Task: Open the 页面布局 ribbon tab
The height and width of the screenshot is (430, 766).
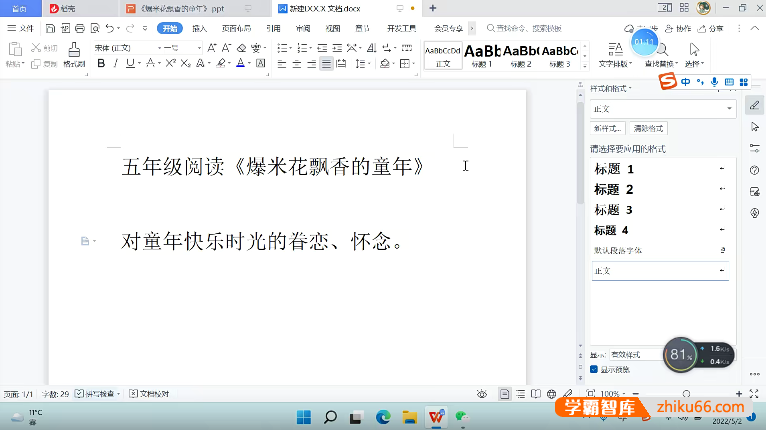Action: (x=236, y=28)
